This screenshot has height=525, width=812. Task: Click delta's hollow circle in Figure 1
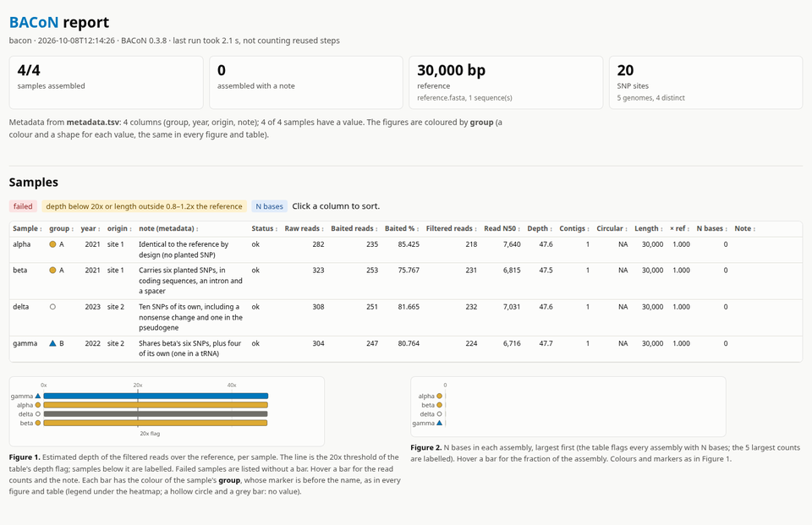(38, 414)
